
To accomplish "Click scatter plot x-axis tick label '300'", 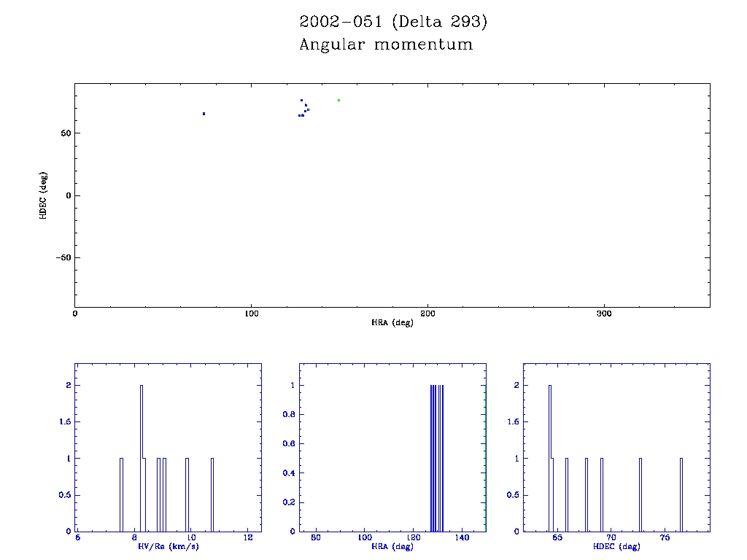I will (604, 314).
